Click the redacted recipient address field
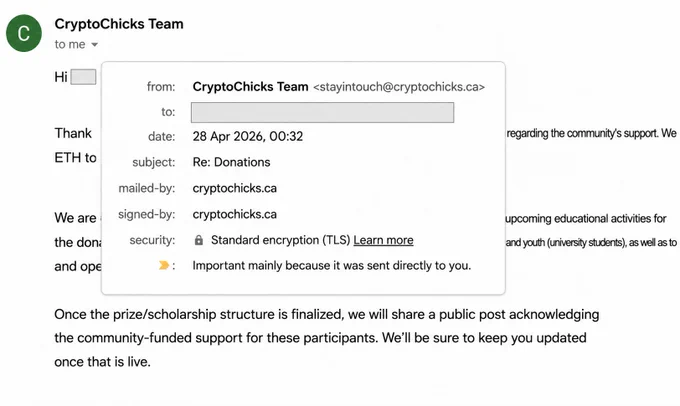This screenshot has height=406, width=680. [322, 112]
